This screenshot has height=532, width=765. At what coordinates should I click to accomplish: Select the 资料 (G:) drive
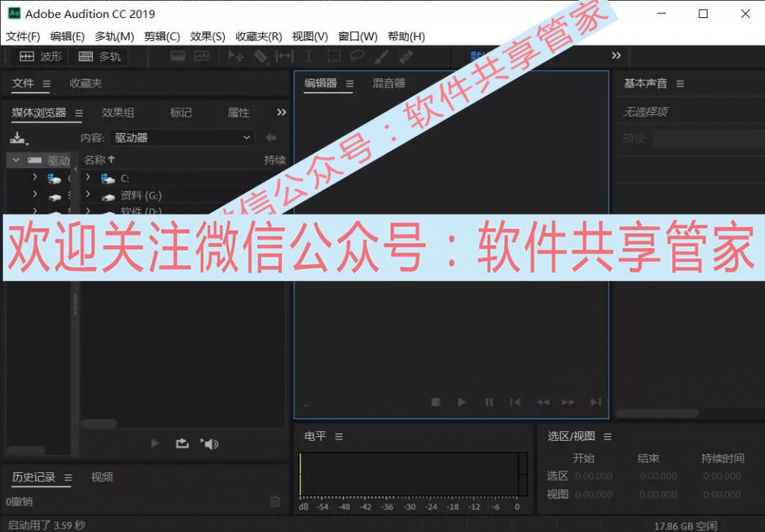click(141, 196)
